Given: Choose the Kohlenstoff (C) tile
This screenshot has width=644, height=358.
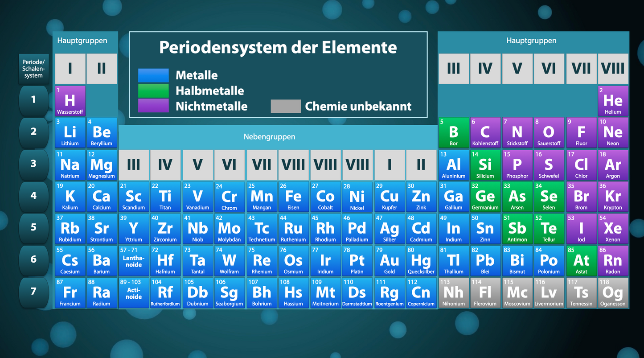Looking at the screenshot, I should tap(485, 132).
